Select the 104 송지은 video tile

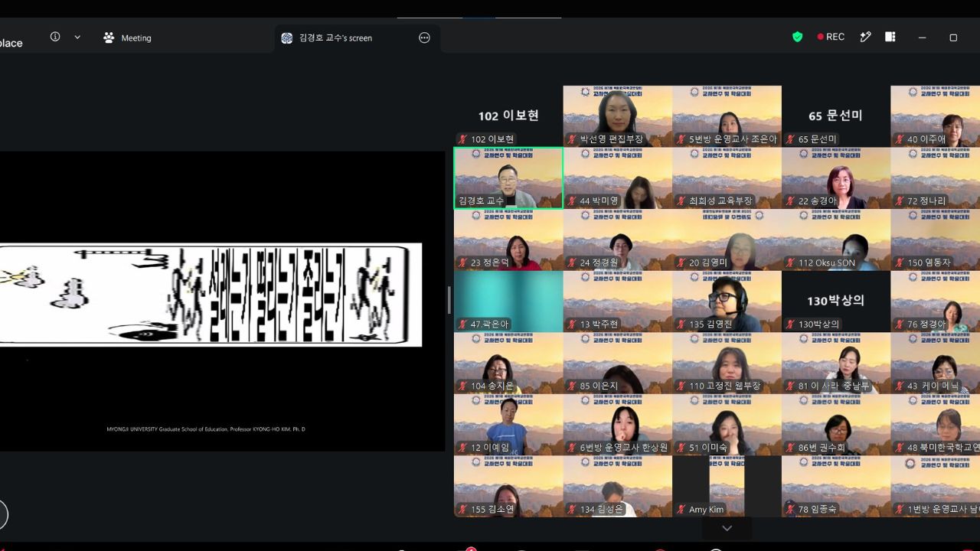pos(508,363)
